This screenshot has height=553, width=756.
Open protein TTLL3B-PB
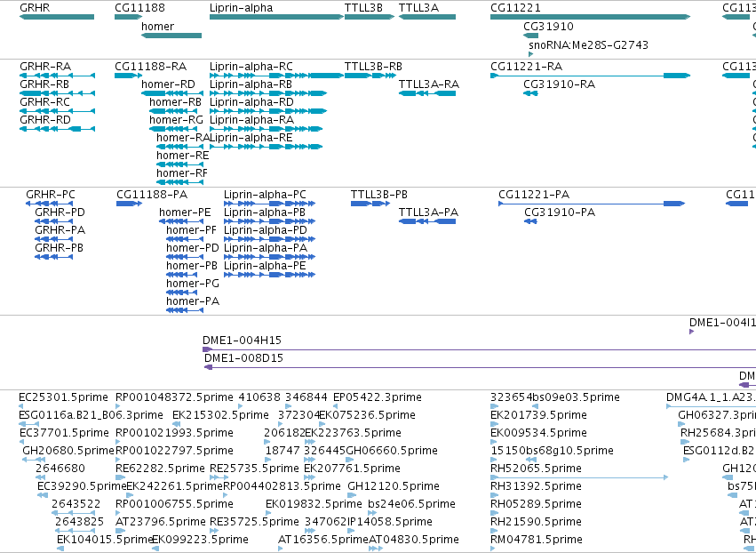379,195
